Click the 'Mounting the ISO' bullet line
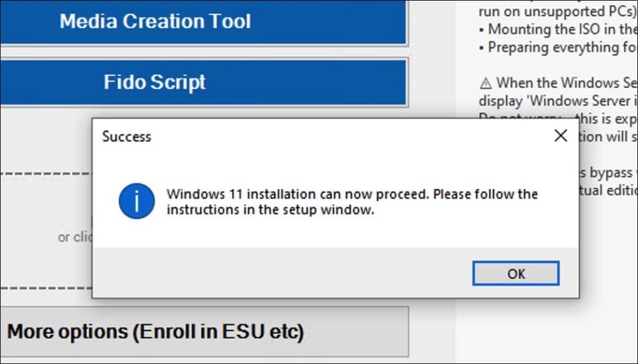Screen dimensions: 638x364 (x=558, y=29)
